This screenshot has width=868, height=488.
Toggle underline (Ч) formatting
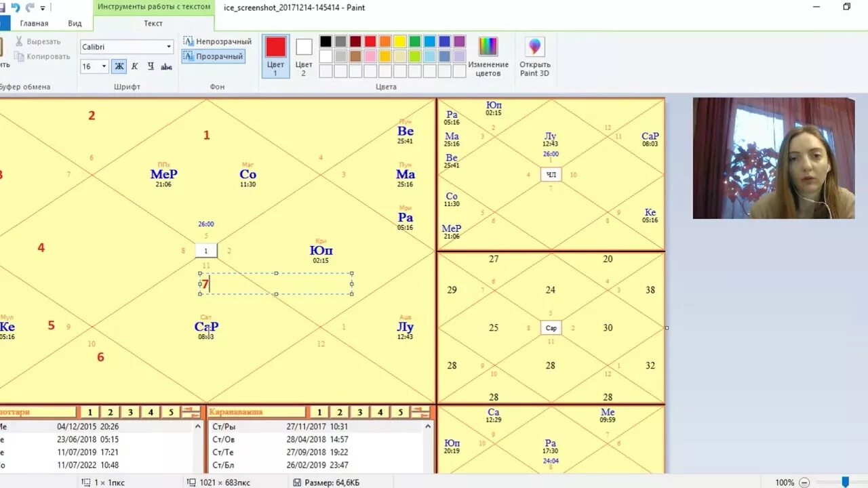[151, 66]
